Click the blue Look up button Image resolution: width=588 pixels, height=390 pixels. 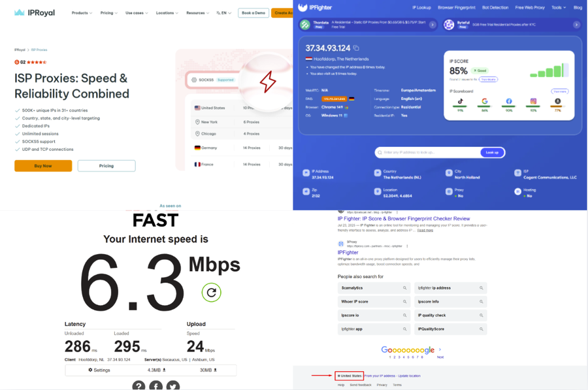click(492, 153)
